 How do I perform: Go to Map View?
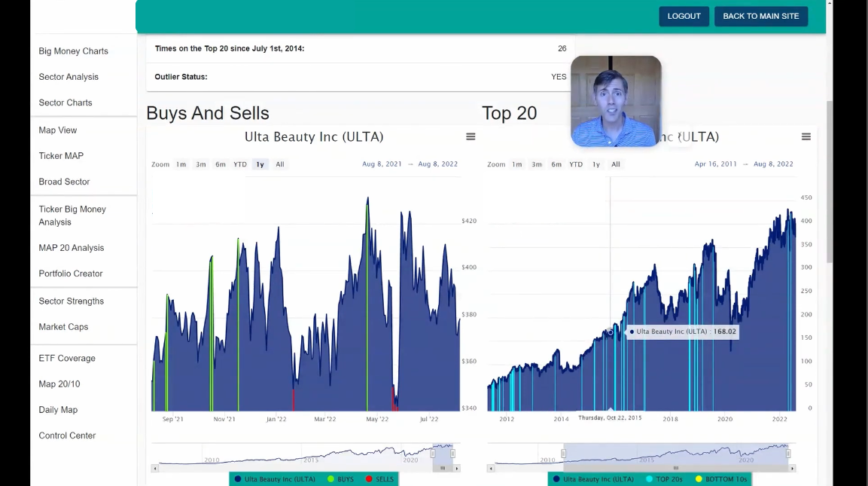(57, 130)
